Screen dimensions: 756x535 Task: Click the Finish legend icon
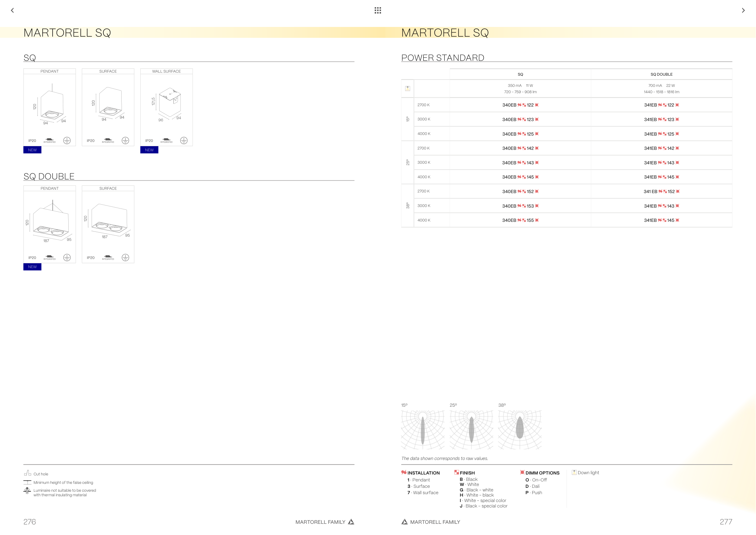click(x=456, y=472)
